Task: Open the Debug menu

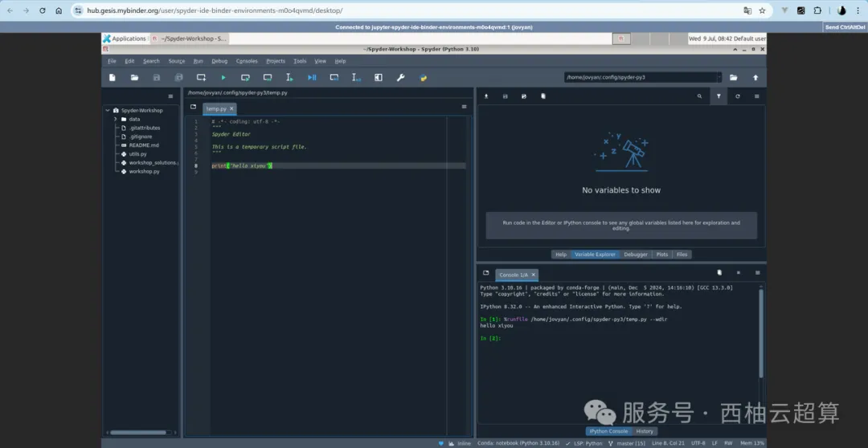Action: 219,61
